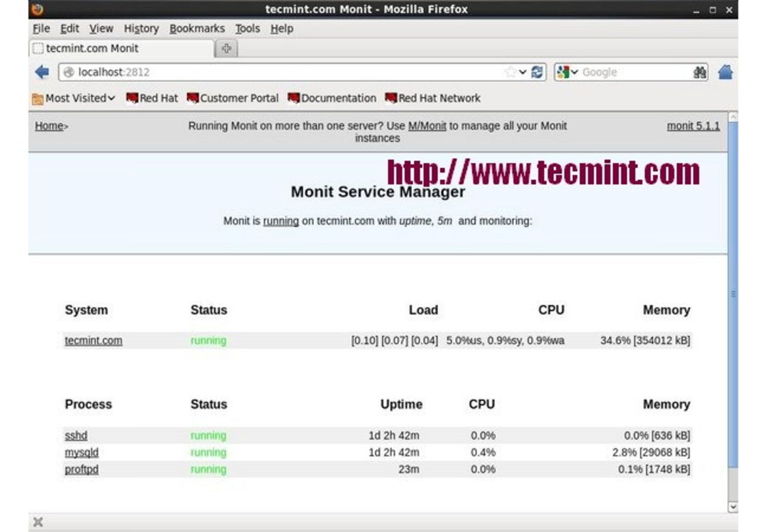The width and height of the screenshot is (769, 532).
Task: Open the File menu
Action: click(41, 29)
